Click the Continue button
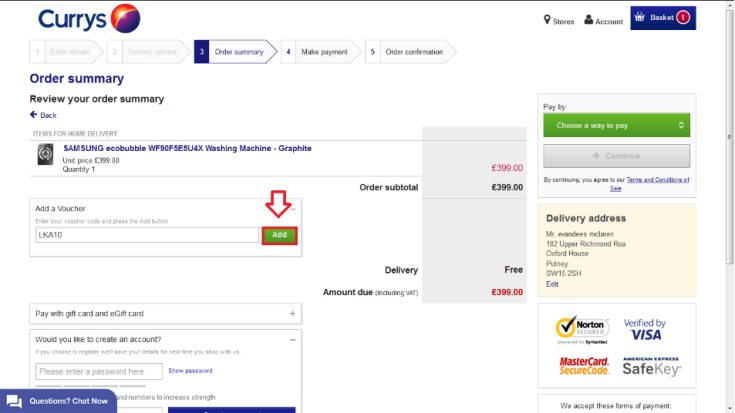Viewport: 735px width, 413px height. tap(616, 156)
